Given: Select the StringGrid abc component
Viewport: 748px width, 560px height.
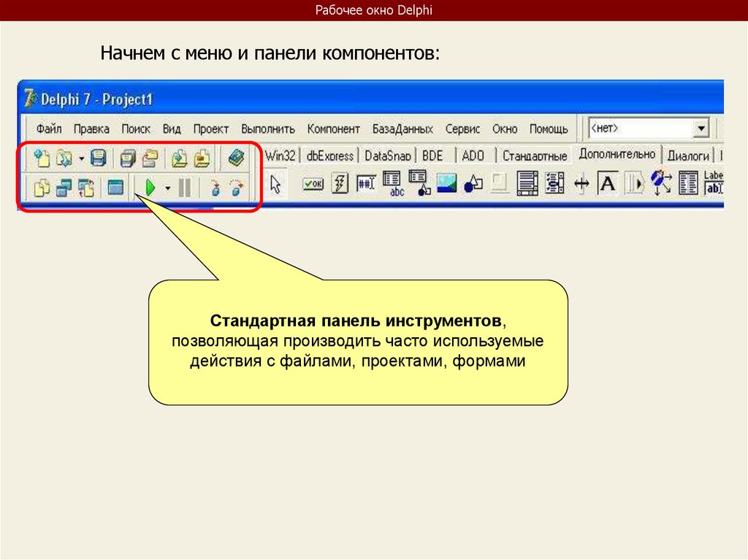Looking at the screenshot, I should click(393, 184).
